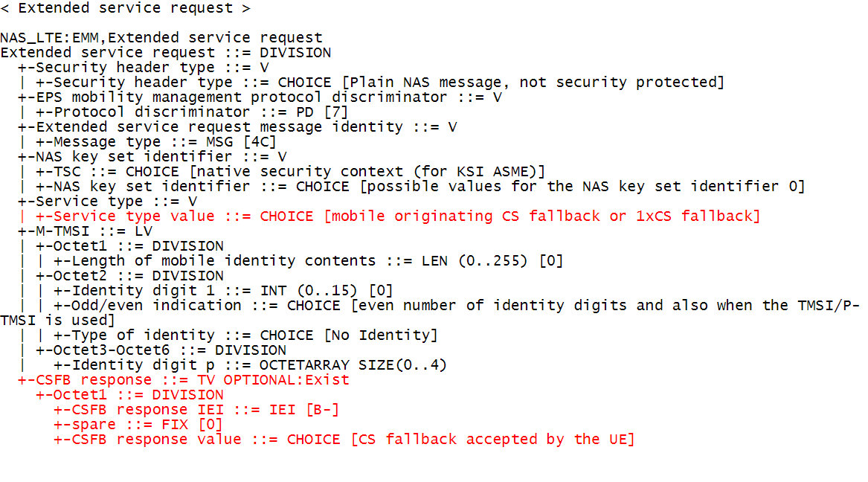This screenshot has height=482, width=868.
Task: Select the Plain NAS message choice line
Action: click(x=380, y=83)
